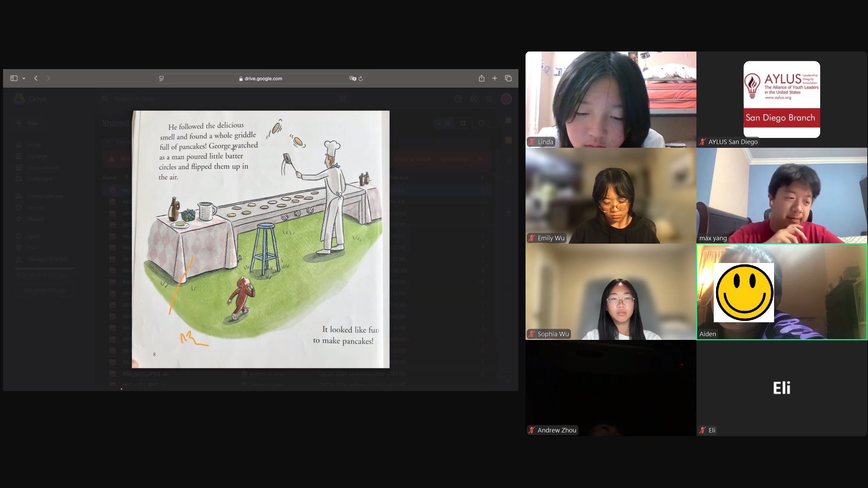Viewport: 868px width, 488px height.
Task: Toggle the Safari sidebar button
Action: [x=14, y=78]
